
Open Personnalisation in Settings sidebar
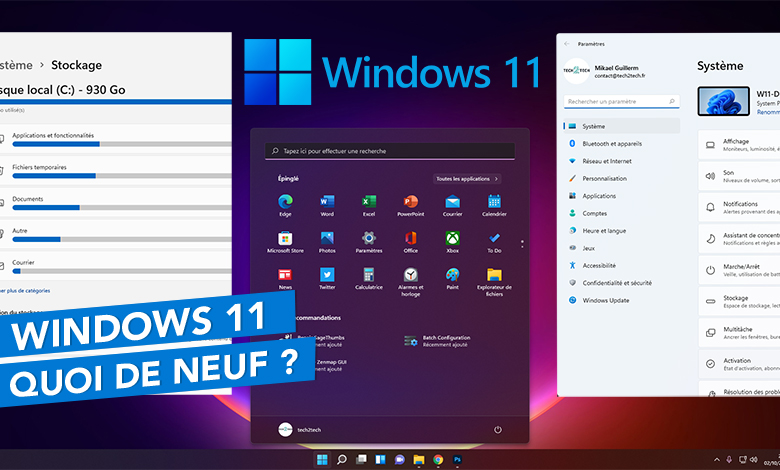coord(622,179)
